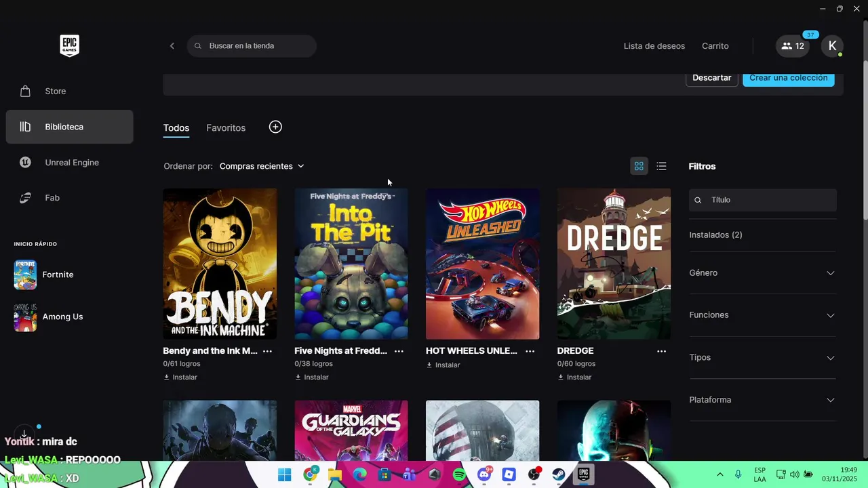Click Epic Games taskbar icon
The width and height of the screenshot is (868, 488).
pos(583,475)
